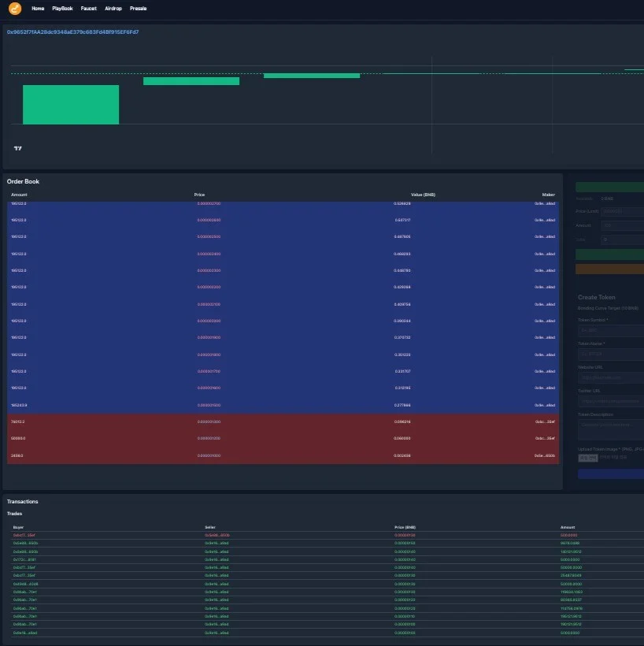Viewport: 644px width, 646px height.
Task: Click the Price (Limit) input field
Action: pyautogui.click(x=623, y=211)
